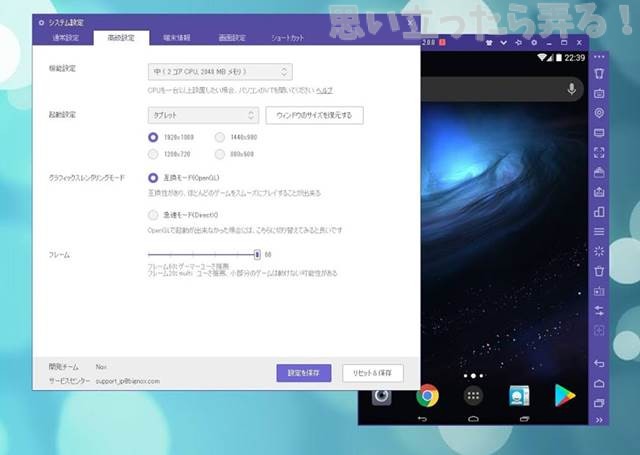This screenshot has width=640, height=455.
Task: Click Recent apps icon in the purple sidebar
Action: click(x=599, y=403)
